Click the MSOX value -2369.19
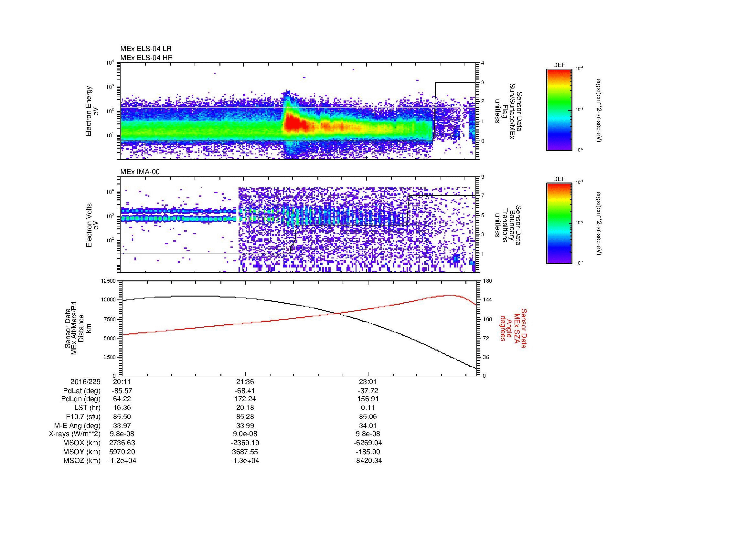This screenshot has height=534, width=756. pyautogui.click(x=245, y=443)
